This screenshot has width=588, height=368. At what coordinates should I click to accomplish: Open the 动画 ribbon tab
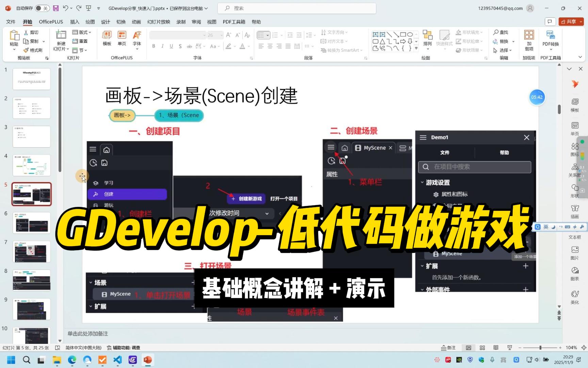[x=136, y=22]
